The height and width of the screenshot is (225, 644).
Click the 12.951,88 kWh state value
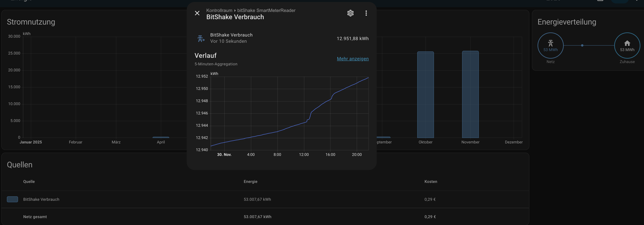point(352,38)
